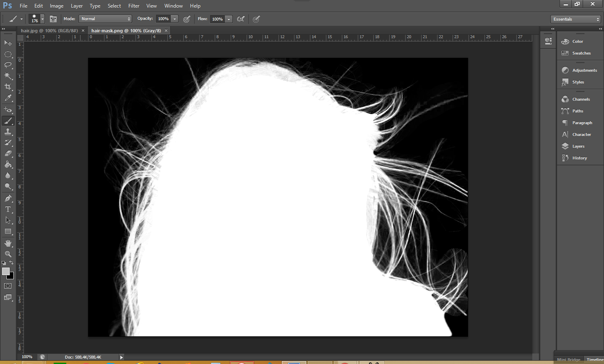Pick the Eyedropper tool

(x=8, y=98)
